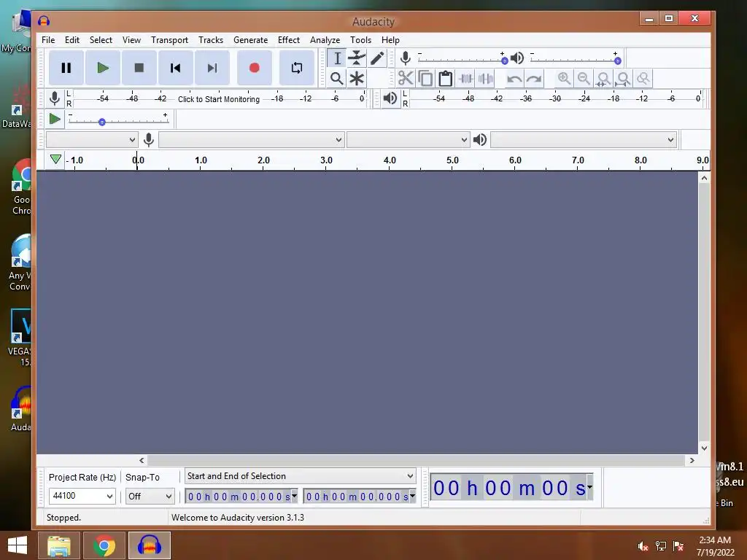This screenshot has height=560, width=747.
Task: Click Fit selection to width icon
Action: tap(603, 78)
